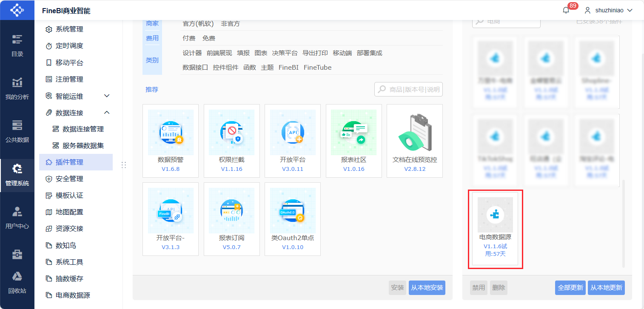Open 抽数缓存 menu item

coord(76,279)
